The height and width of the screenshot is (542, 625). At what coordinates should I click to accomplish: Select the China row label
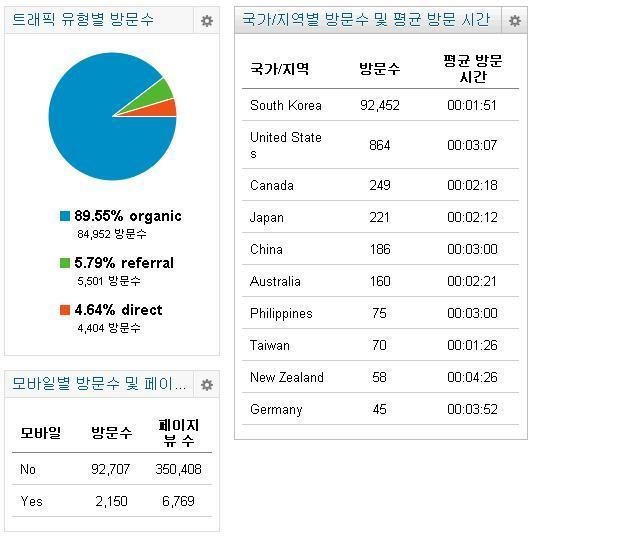point(266,249)
